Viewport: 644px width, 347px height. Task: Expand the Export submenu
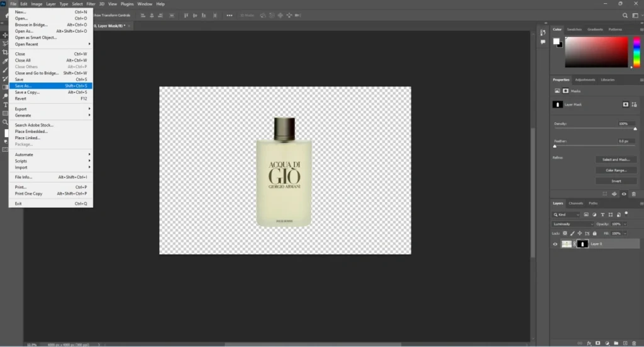(51, 109)
